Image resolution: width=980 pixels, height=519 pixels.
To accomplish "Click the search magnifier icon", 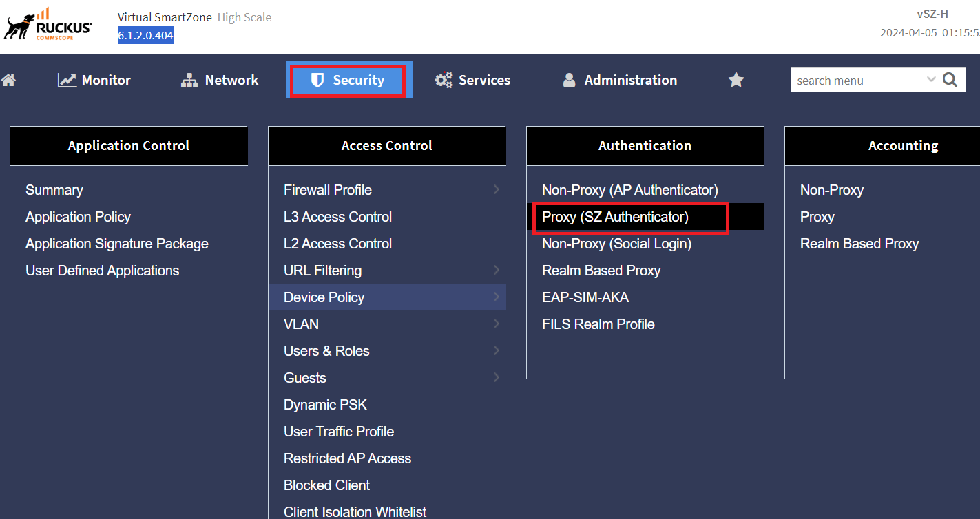I will (950, 80).
